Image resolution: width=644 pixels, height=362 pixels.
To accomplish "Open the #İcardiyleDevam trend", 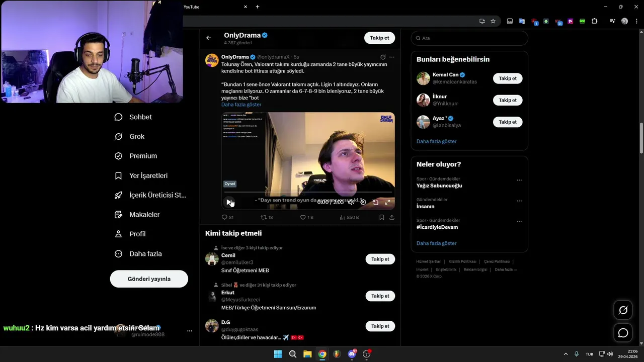I will [x=437, y=227].
